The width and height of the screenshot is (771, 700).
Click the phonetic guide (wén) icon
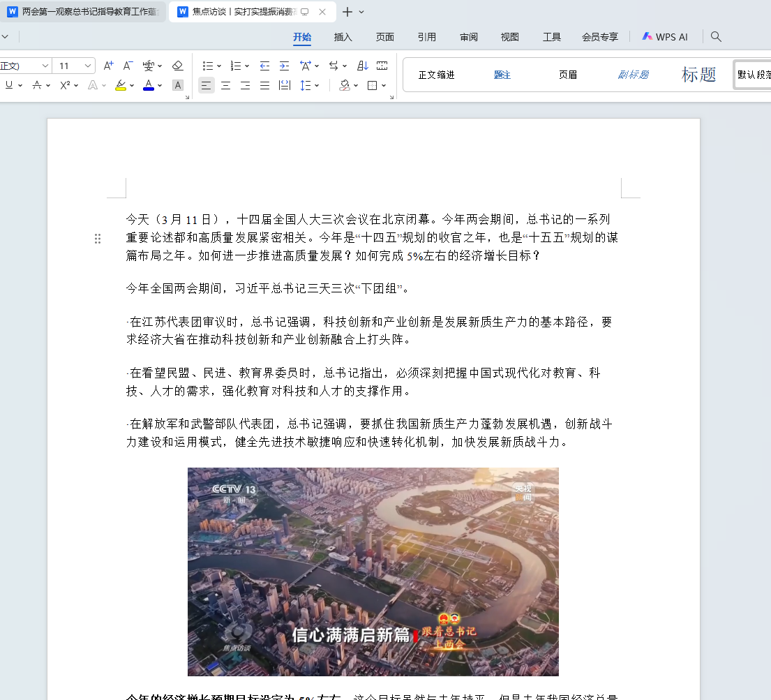(148, 66)
